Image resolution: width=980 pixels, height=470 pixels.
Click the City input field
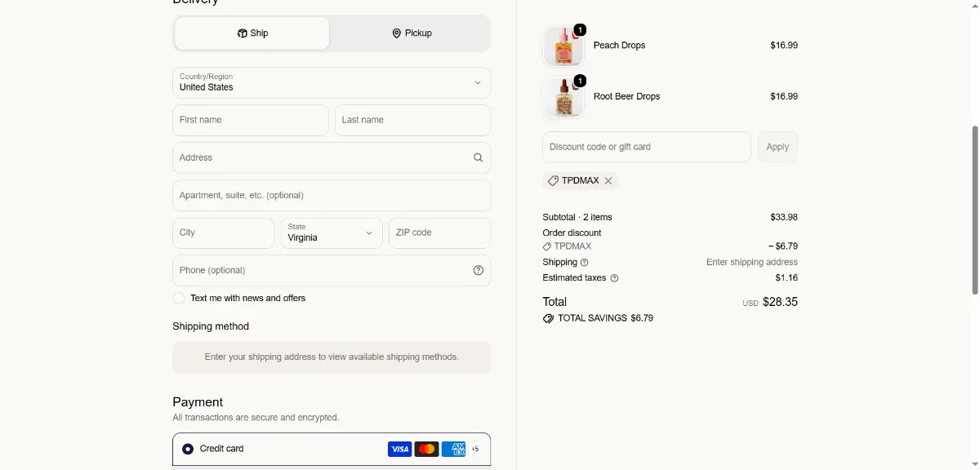[x=224, y=233]
